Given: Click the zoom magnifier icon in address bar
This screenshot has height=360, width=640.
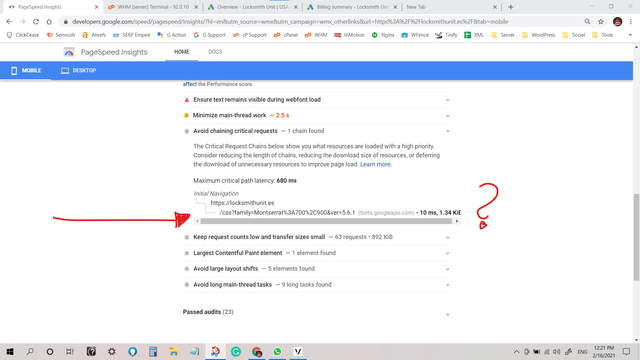Looking at the screenshot, I should point(587,22).
